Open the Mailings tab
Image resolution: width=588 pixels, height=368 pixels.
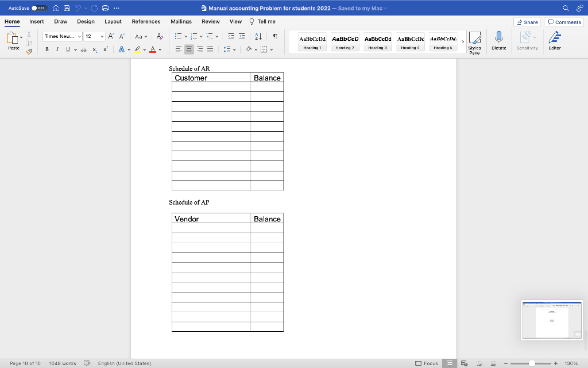[x=181, y=21]
